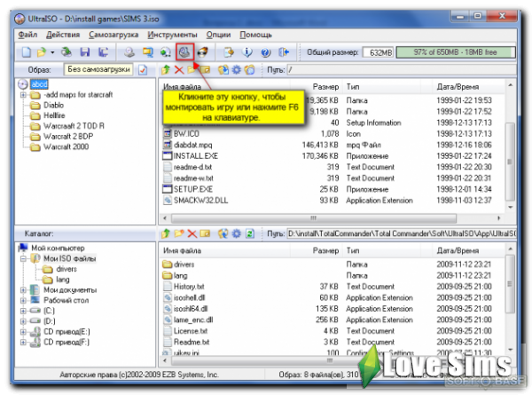Viewport: 532px width, 395px height.
Task: Click the gear icon in Каталог toolbar
Action: tap(236, 233)
